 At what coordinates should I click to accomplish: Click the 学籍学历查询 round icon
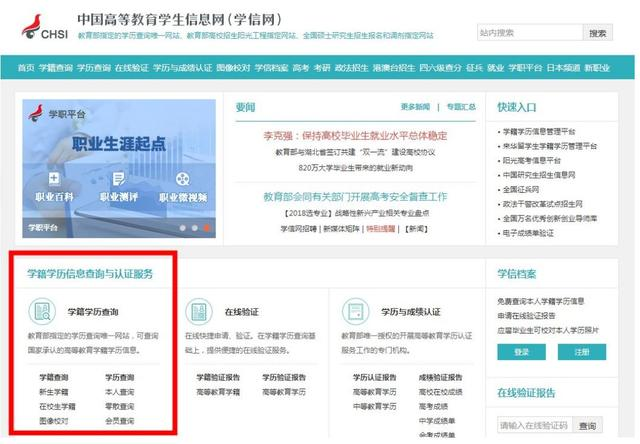(42, 311)
